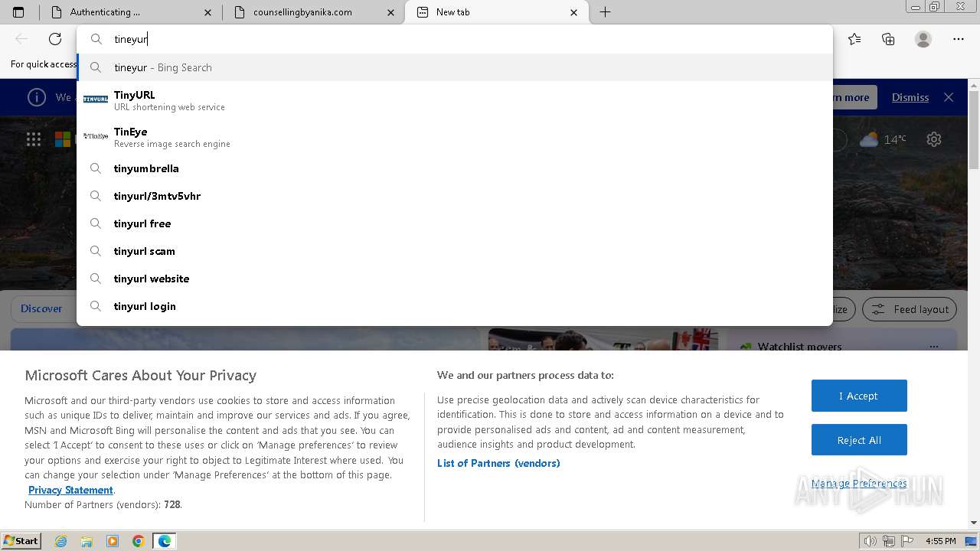Screen dimensions: 980x551
Task: Open the Feed layout options
Action: [x=910, y=309]
